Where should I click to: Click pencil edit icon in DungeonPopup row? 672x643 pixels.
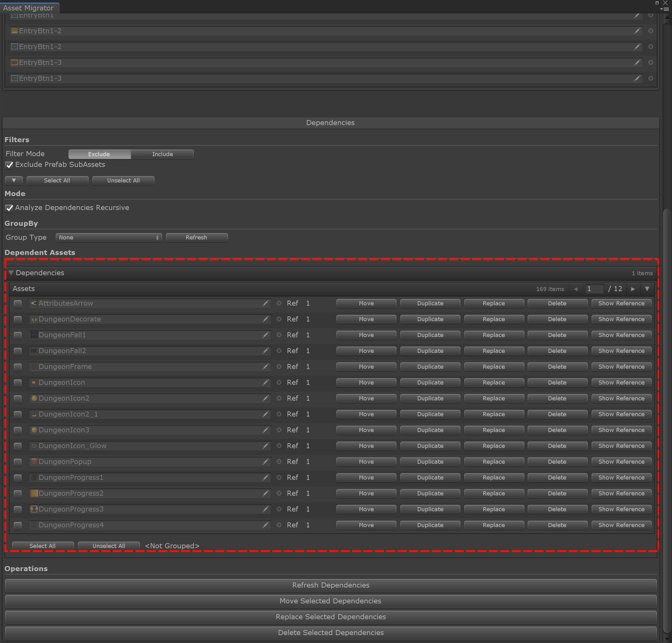pyautogui.click(x=265, y=462)
